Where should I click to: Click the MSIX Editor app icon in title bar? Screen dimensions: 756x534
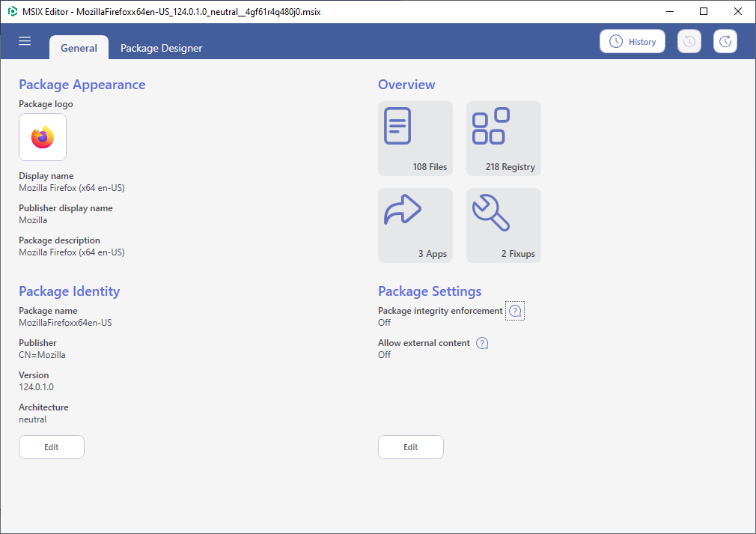[13, 11]
